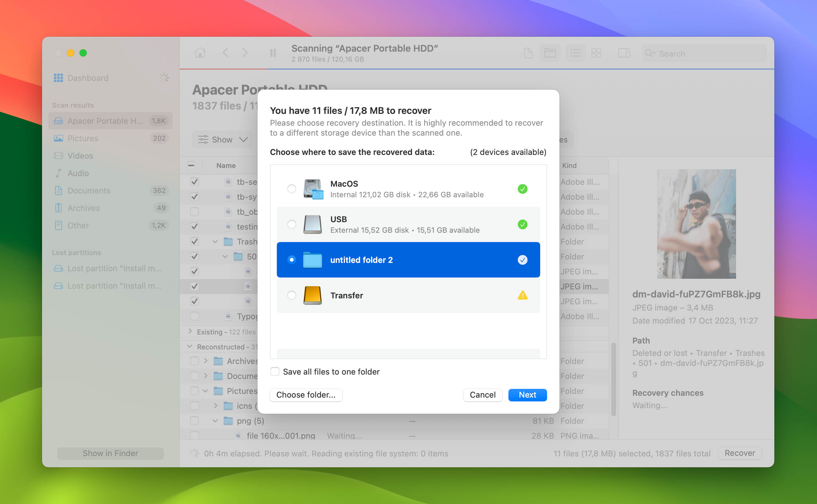Enable Save all files to one folder

point(275,371)
